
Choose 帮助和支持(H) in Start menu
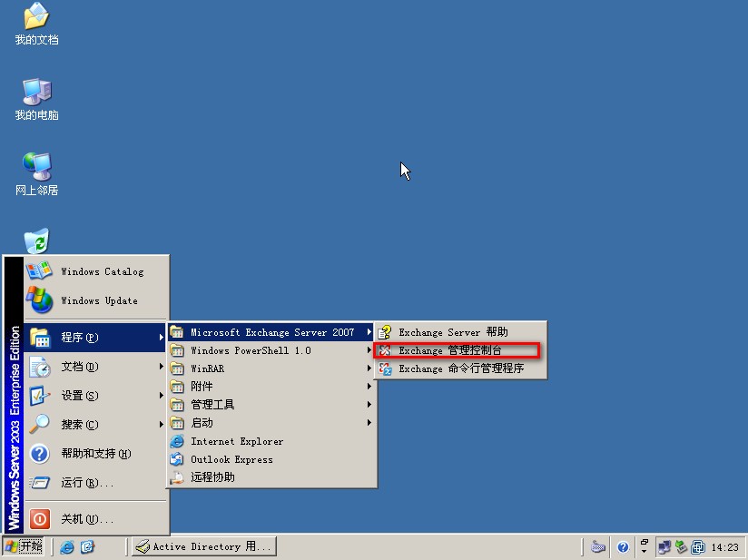tap(95, 454)
